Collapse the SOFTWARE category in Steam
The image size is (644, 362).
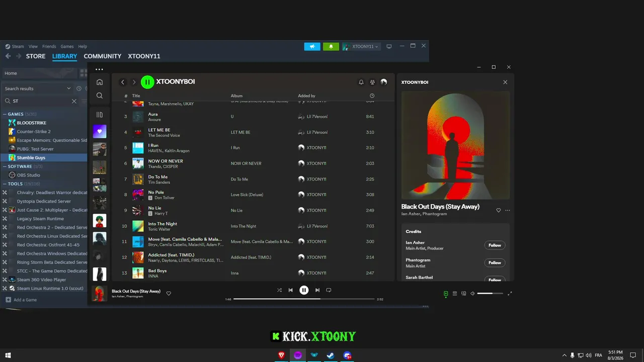click(5, 166)
